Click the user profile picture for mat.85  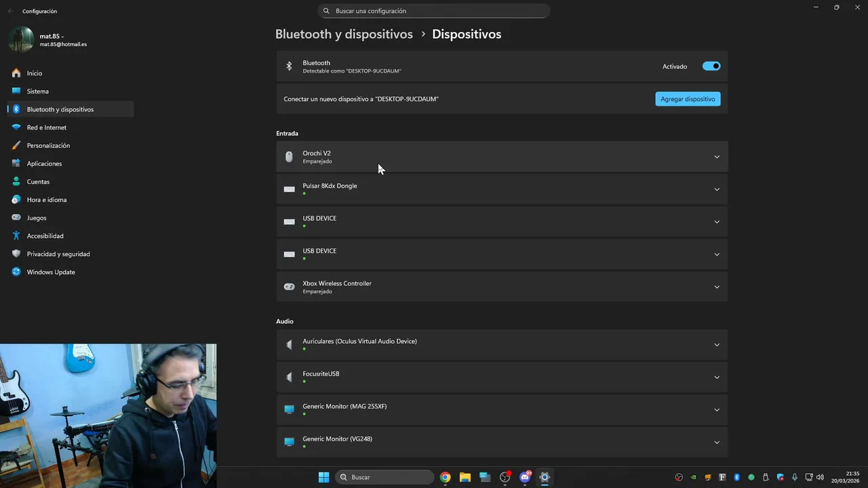pyautogui.click(x=21, y=39)
